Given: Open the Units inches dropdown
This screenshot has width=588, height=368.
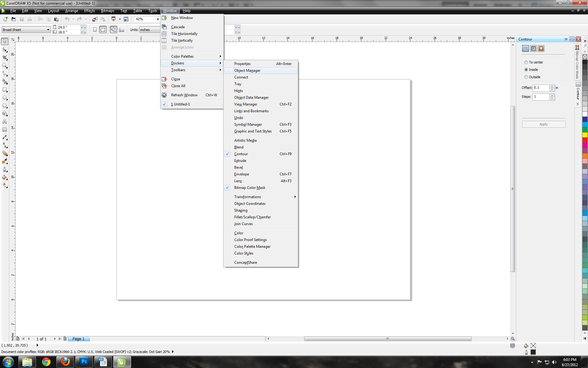Looking at the screenshot, I should coord(149,30).
